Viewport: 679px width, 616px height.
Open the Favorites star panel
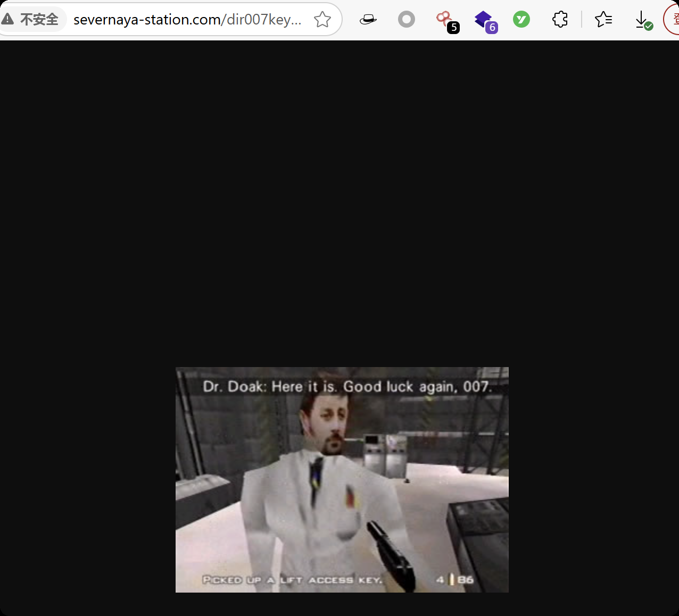603,19
